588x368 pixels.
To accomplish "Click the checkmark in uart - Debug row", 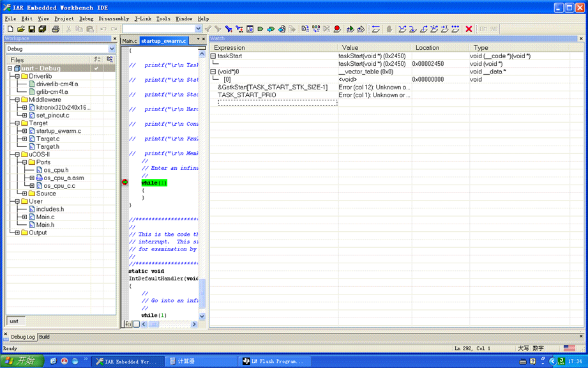I will (x=96, y=68).
